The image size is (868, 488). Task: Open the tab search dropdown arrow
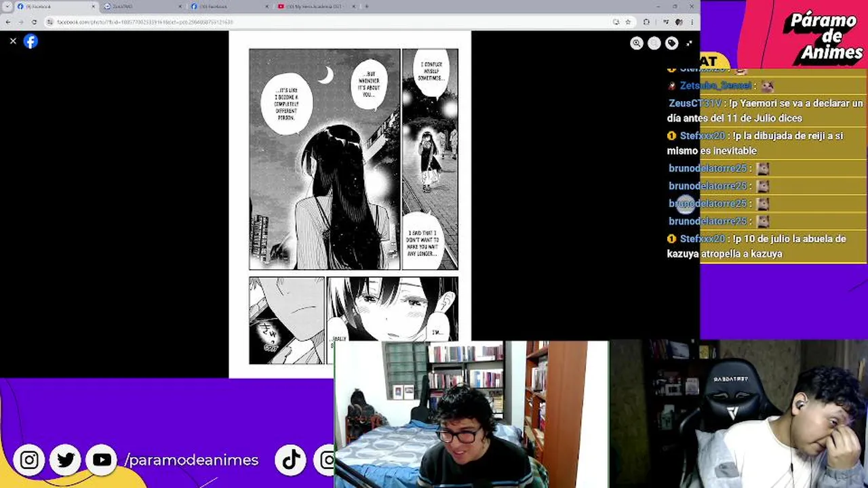coord(6,6)
